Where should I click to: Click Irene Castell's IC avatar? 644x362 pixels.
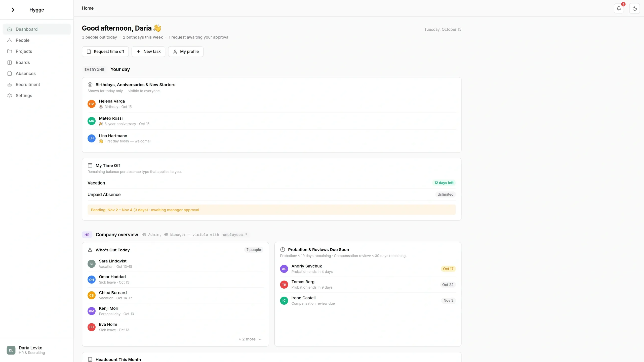[x=284, y=300]
